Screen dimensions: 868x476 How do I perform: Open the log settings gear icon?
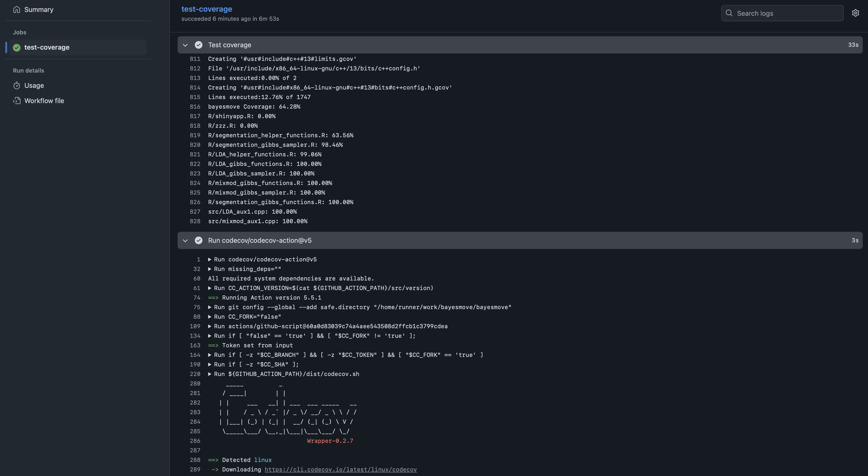[x=855, y=13]
